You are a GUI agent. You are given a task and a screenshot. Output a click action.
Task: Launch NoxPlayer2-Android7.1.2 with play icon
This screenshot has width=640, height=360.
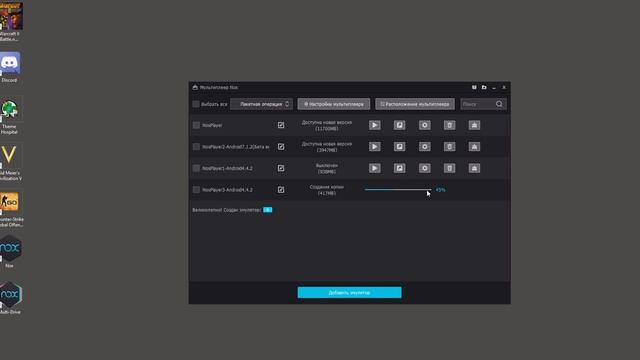[x=374, y=147]
